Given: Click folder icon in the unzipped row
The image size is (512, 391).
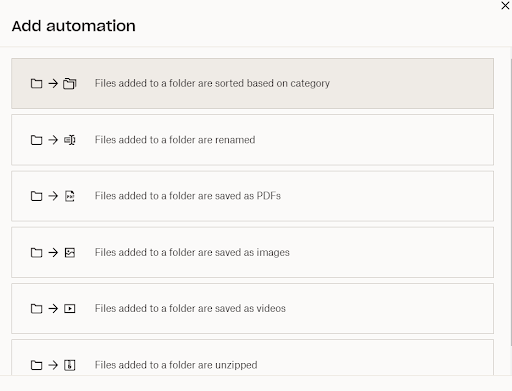Looking at the screenshot, I should tap(36, 365).
